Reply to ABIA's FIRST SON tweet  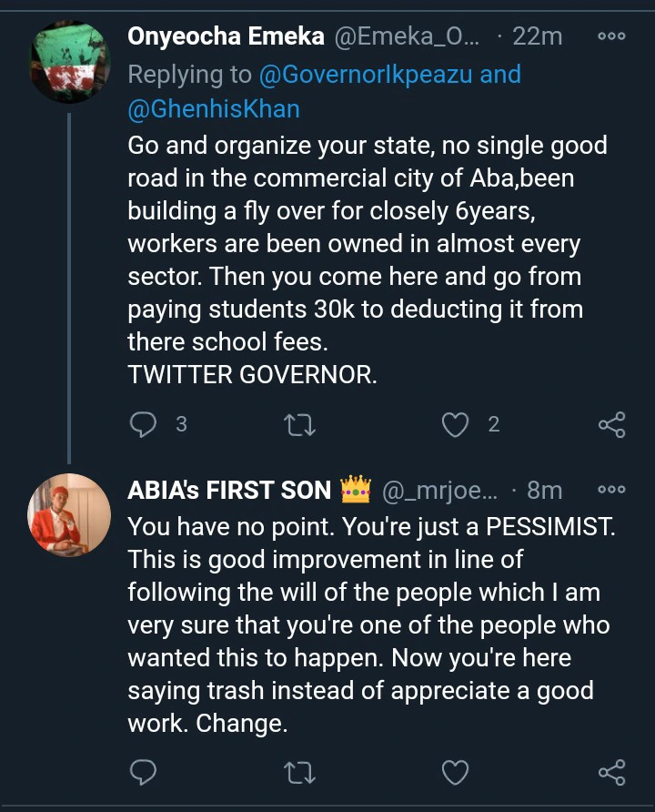tap(144, 773)
